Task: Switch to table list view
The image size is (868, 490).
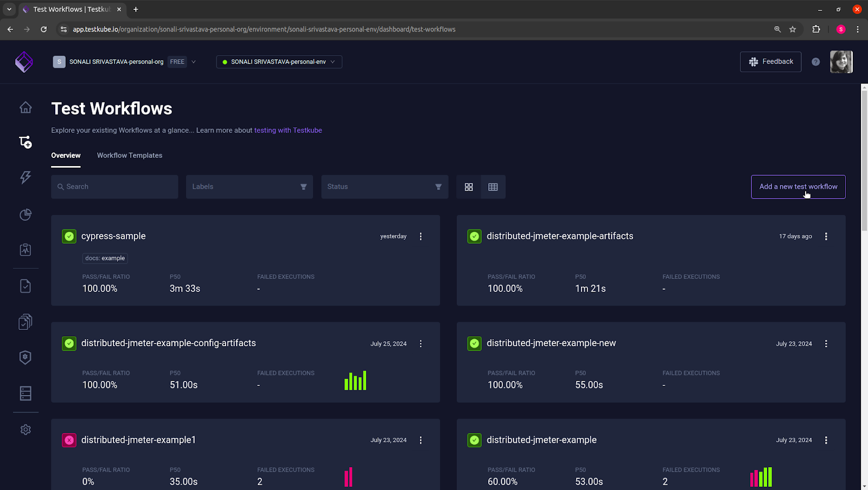Action: (x=493, y=187)
